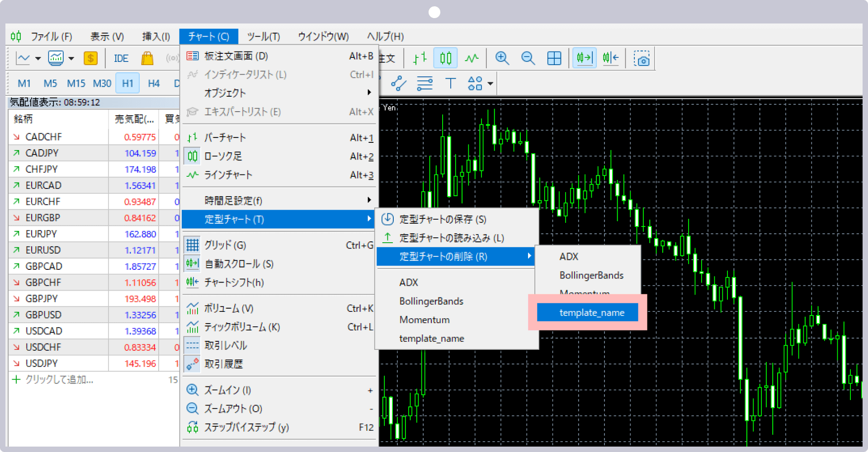The height and width of the screenshot is (452, 868).
Task: Toggle 取引レベル display option
Action: [x=225, y=345]
